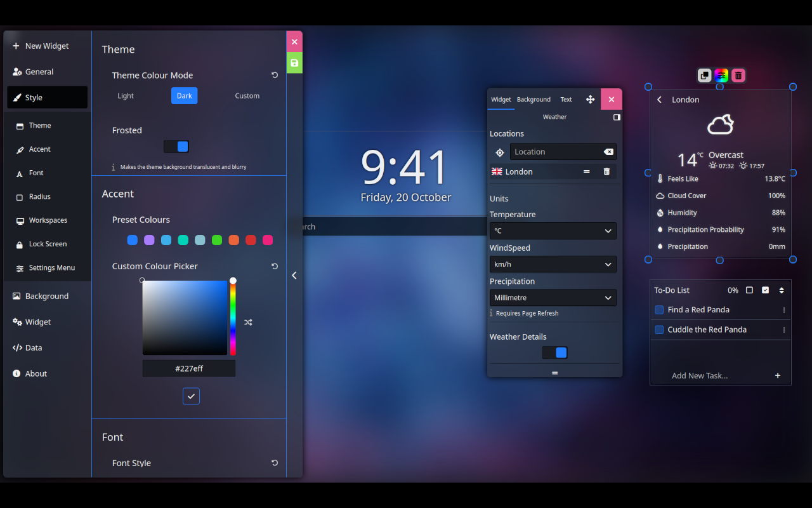Image resolution: width=812 pixels, height=508 pixels.
Task: Select the Dark theme colour mode
Action: (x=184, y=95)
